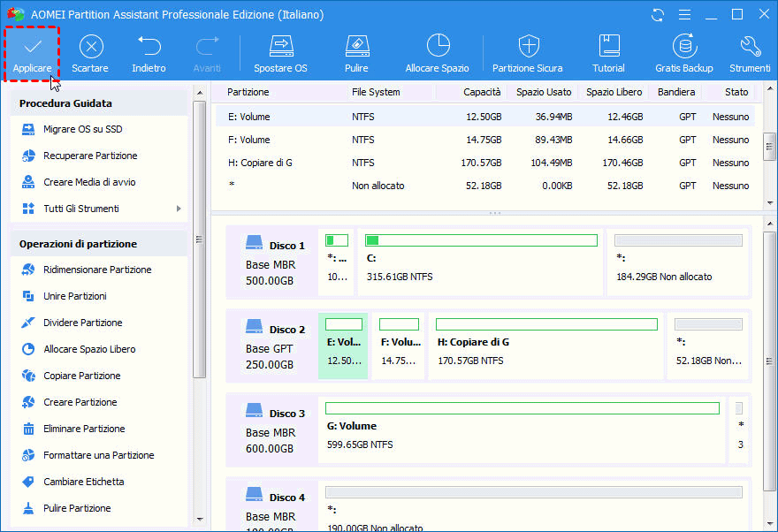Viewport: 778px width, 532px height.
Task: Click Eliminare Partizione in the sidebar
Action: pos(84,429)
